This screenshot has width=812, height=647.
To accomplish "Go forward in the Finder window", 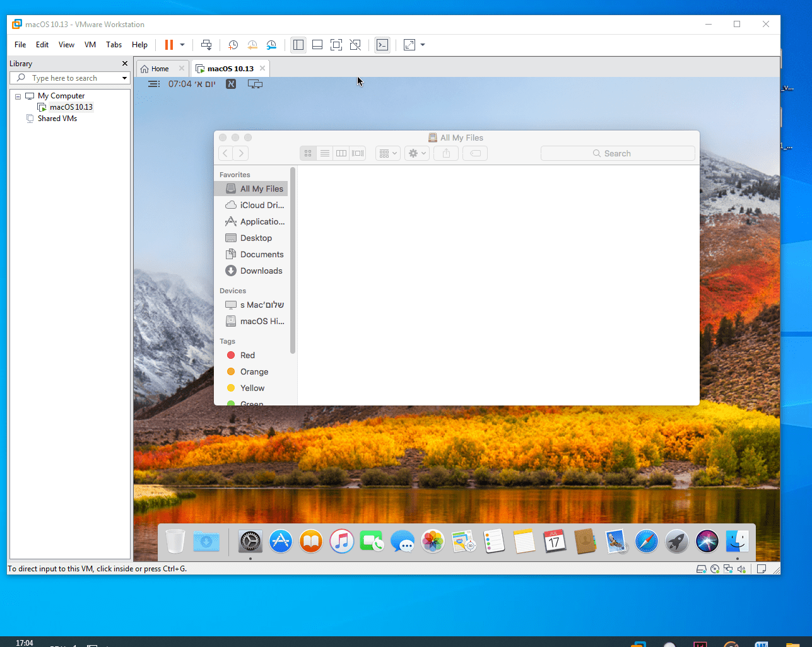I will [x=241, y=153].
